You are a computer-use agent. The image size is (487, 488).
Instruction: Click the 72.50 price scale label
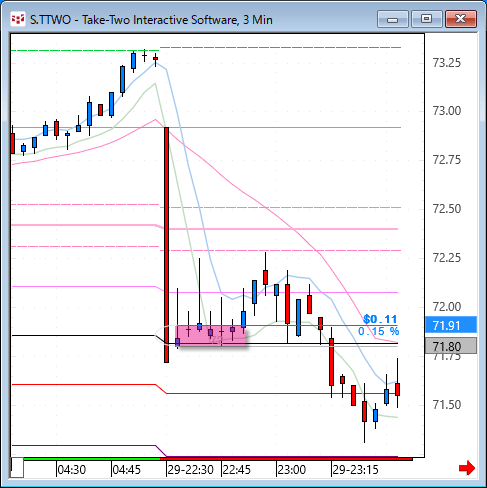pyautogui.click(x=447, y=209)
